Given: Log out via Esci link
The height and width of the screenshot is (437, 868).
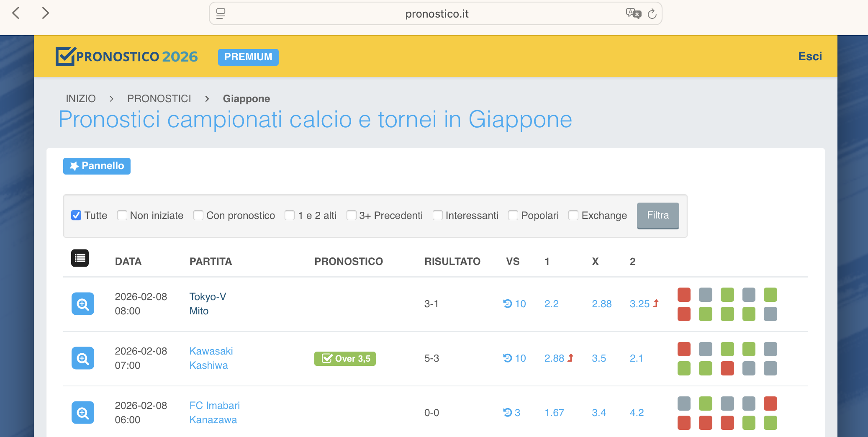Looking at the screenshot, I should point(809,57).
